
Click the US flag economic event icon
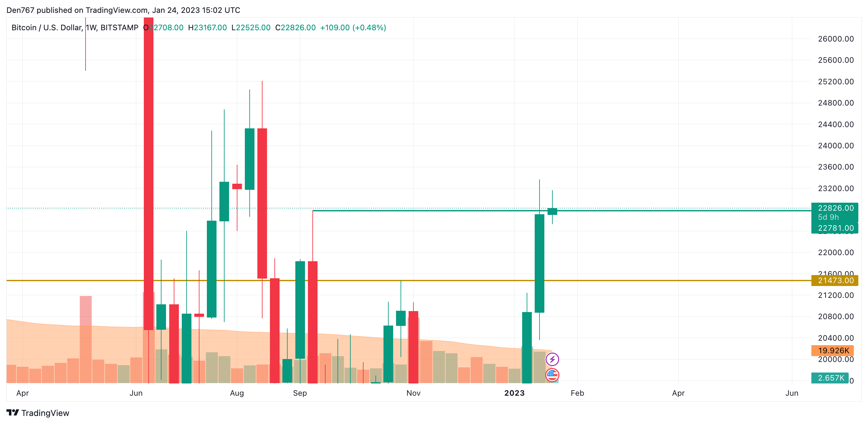coord(552,375)
